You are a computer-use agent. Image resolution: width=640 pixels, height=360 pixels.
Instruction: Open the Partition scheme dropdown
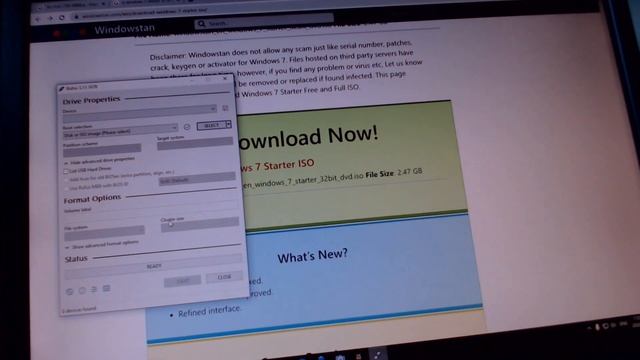pyautogui.click(x=102, y=150)
